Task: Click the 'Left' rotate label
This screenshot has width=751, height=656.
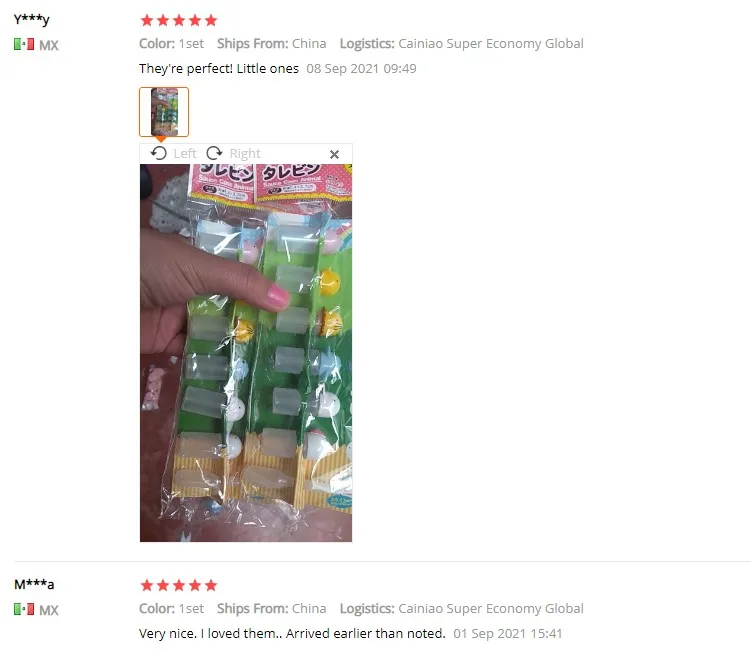Action: pos(185,154)
